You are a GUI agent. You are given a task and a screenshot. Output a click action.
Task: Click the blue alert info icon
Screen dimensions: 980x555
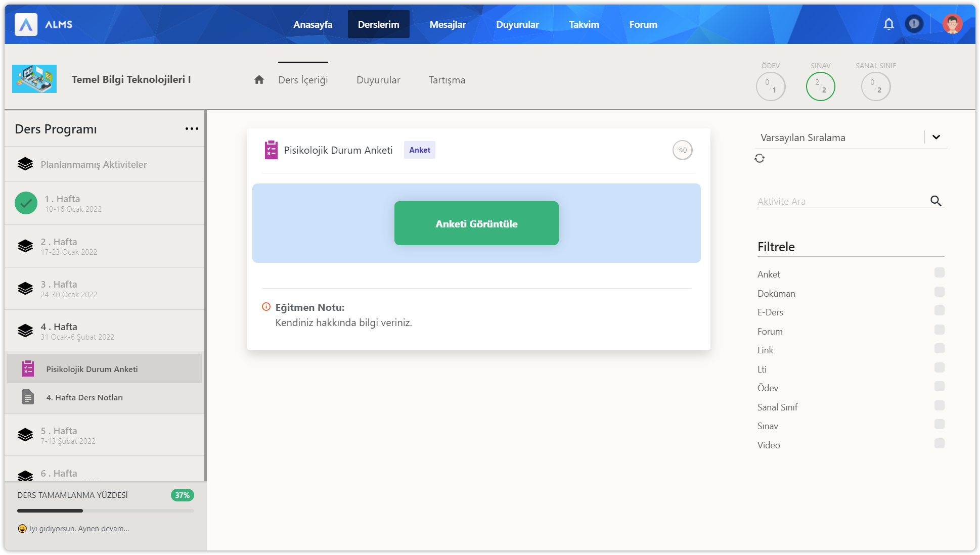(914, 24)
